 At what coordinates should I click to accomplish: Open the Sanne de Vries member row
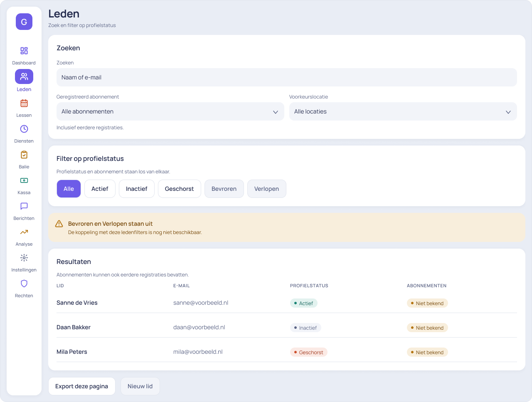coord(287,303)
